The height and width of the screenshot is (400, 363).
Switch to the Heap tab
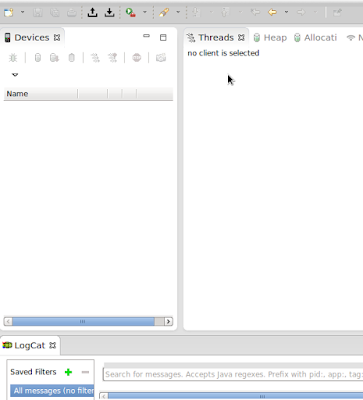click(270, 38)
